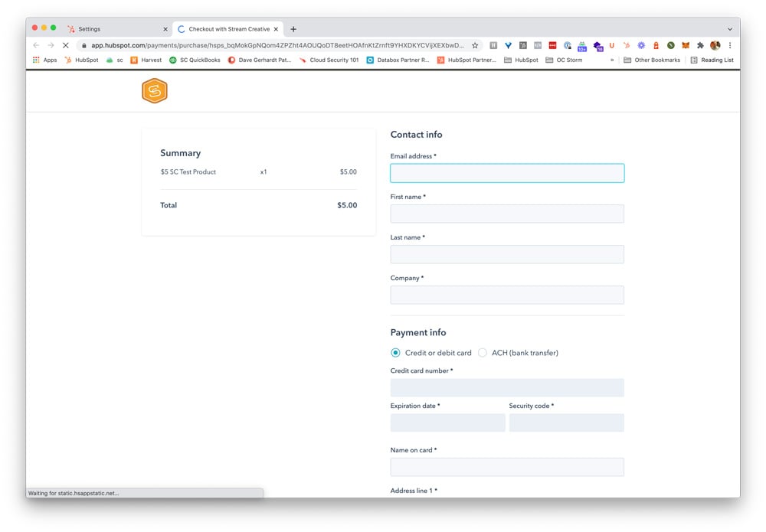Select the Checkout with Stream Creative tab
This screenshot has height=532, width=766.
coord(226,28)
